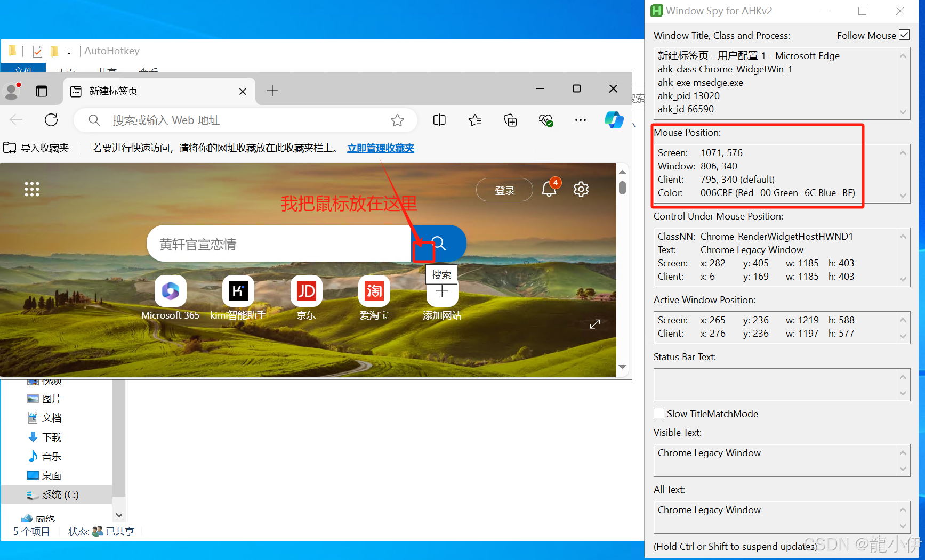Image resolution: width=925 pixels, height=560 pixels.
Task: Click the Color 006CBE value
Action: pos(777,193)
